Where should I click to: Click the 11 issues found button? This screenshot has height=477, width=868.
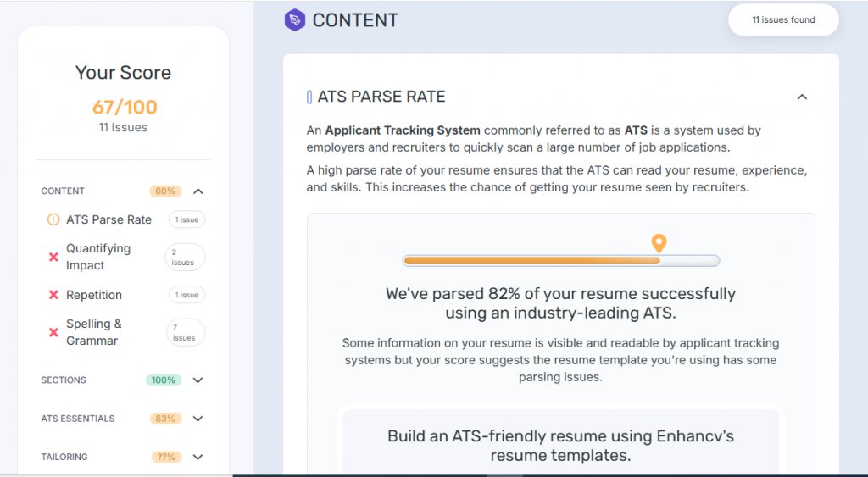pyautogui.click(x=783, y=20)
